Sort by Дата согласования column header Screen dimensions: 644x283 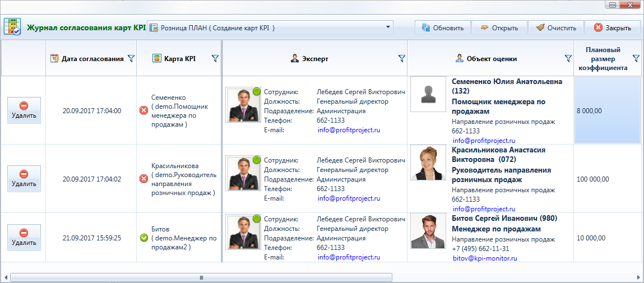92,59
